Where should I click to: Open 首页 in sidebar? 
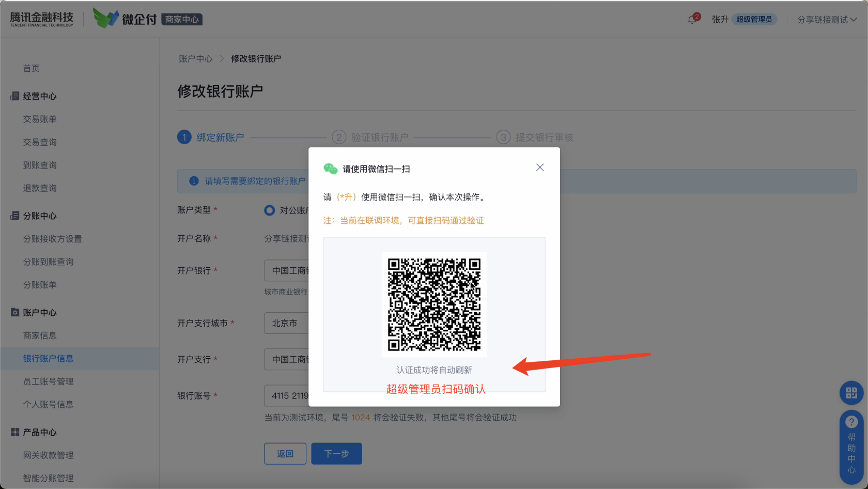31,68
